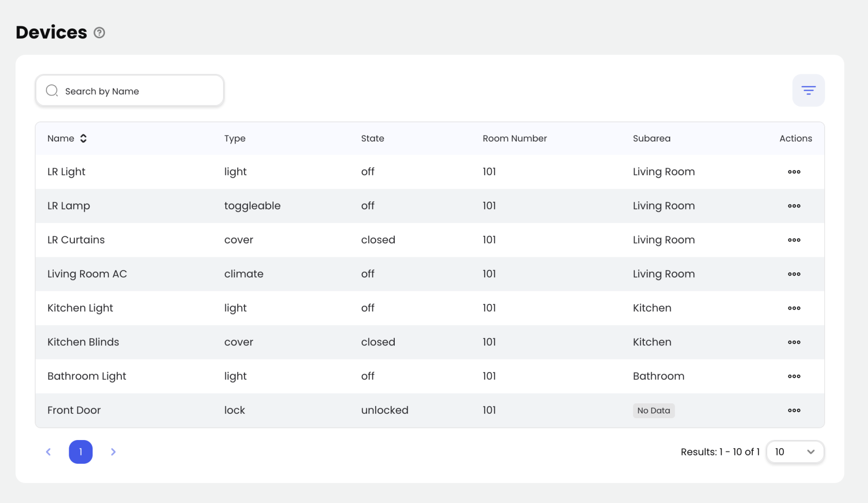Open actions menu for LR Curtains
Screen dimensions: 868x503
tap(794, 240)
